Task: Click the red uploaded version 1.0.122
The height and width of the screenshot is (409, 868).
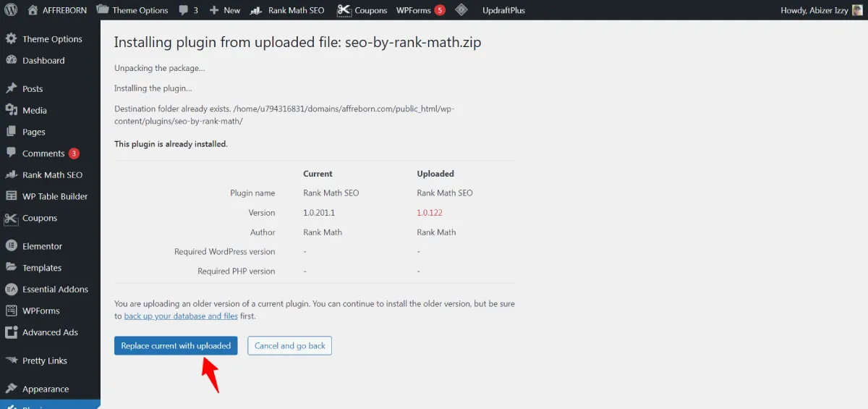Action: coord(430,213)
